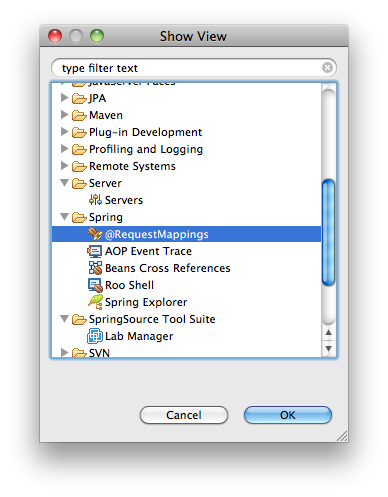Image resolution: width=388 pixels, height=497 pixels.
Task: Select the AOP Event Trace view
Action: [148, 251]
